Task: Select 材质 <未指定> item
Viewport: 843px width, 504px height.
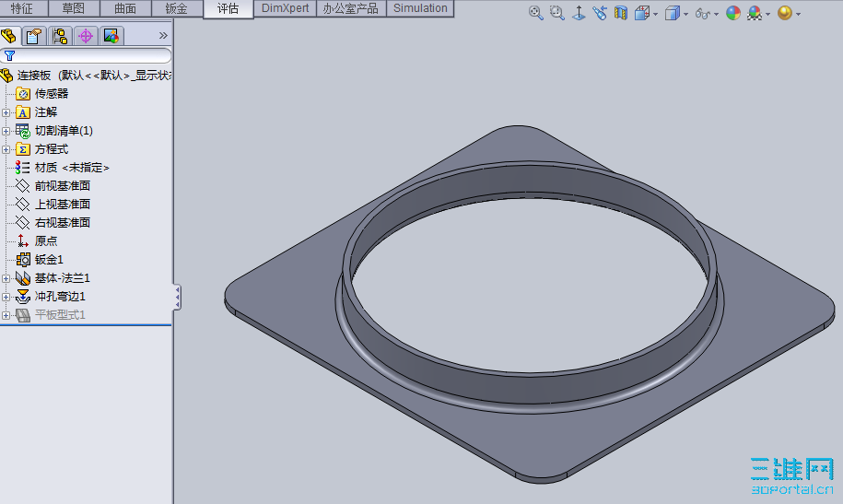Action: coord(72,168)
